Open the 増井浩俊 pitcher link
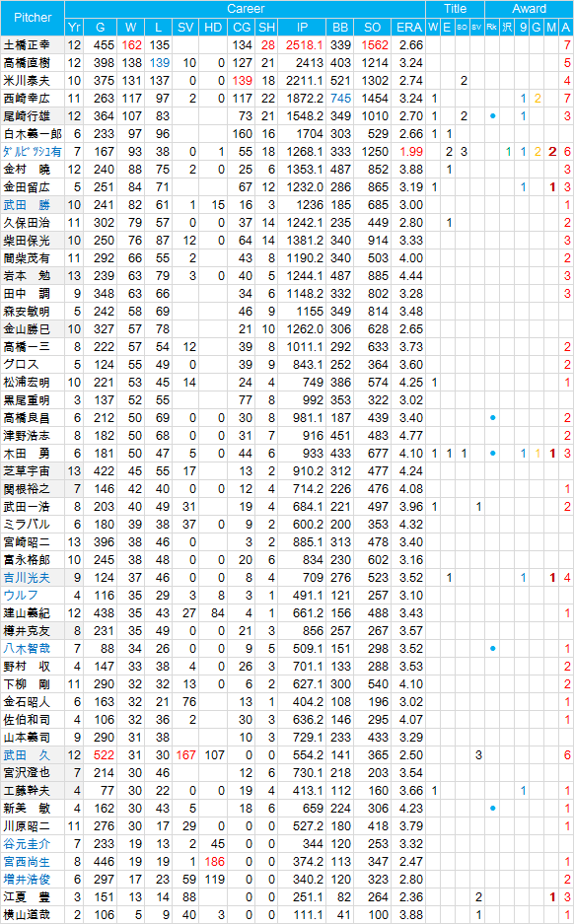This screenshot has width=574, height=924. 27,880
